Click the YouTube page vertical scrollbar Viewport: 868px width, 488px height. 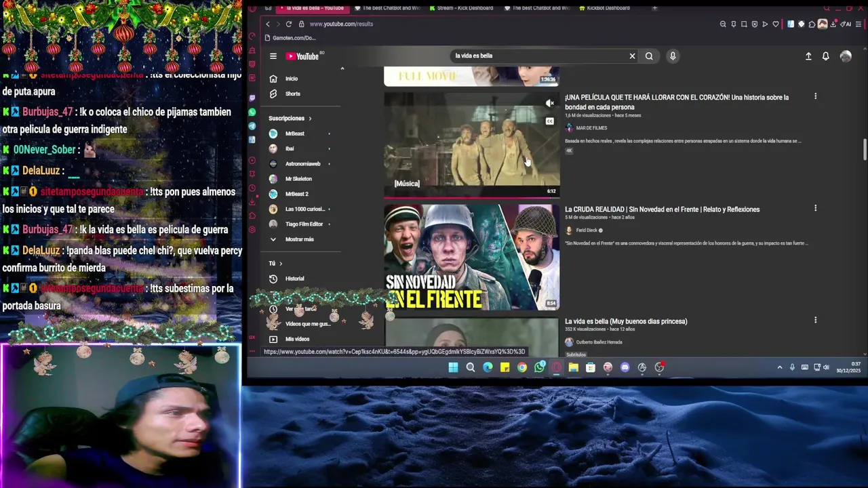tap(865, 149)
